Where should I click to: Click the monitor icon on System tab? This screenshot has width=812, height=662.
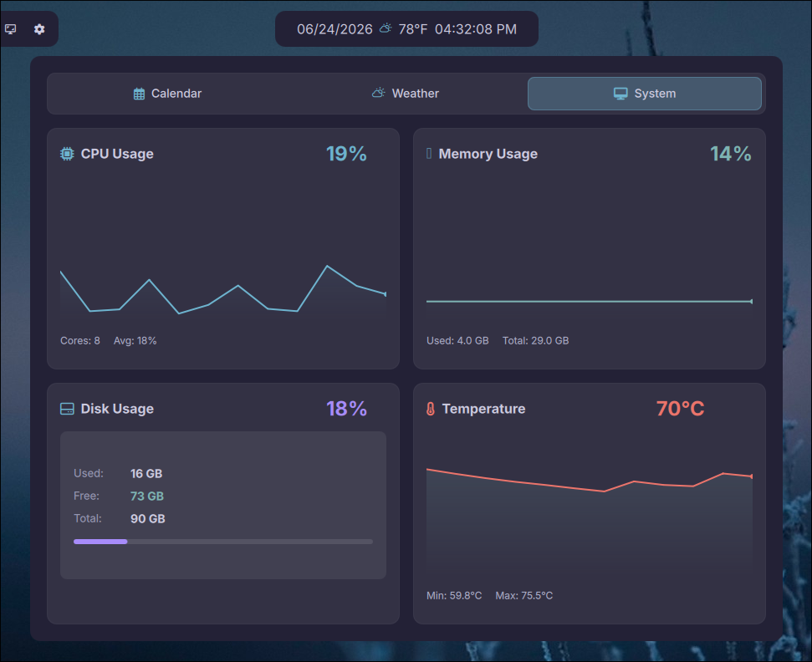click(620, 94)
